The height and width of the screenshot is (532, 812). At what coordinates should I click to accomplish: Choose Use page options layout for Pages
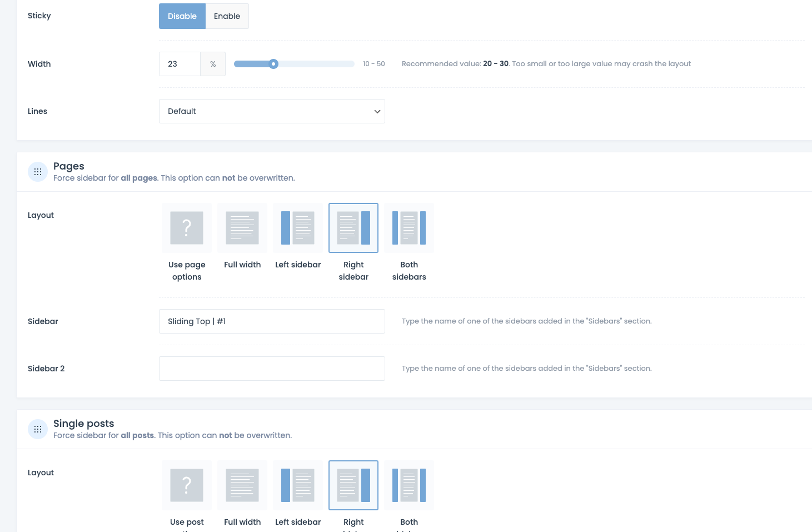click(x=187, y=228)
